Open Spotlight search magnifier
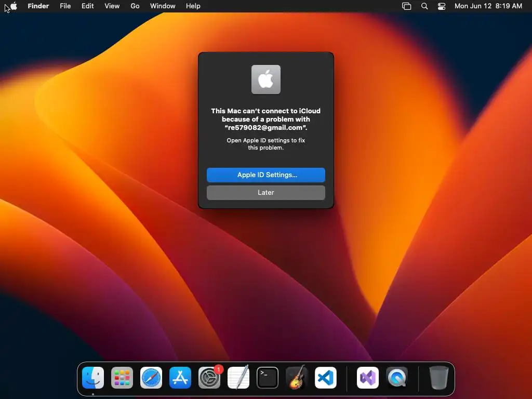The height and width of the screenshot is (399, 532). pyautogui.click(x=424, y=6)
